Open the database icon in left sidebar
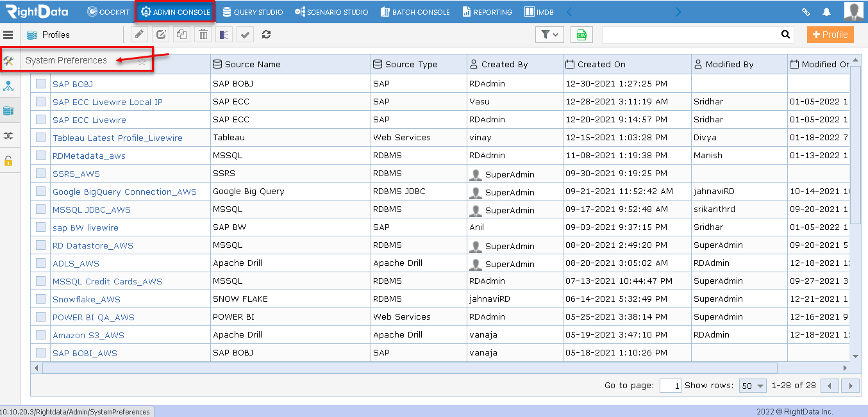 (8, 111)
